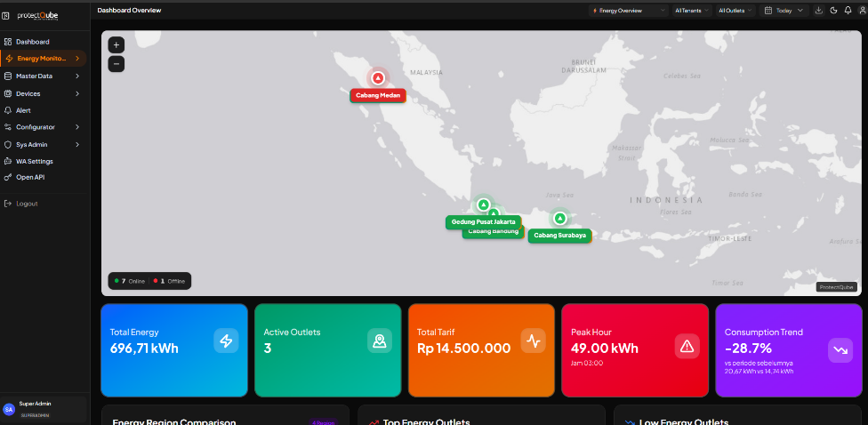
Task: Open Energy Monitoring in the sidebar
Action: (x=44, y=58)
